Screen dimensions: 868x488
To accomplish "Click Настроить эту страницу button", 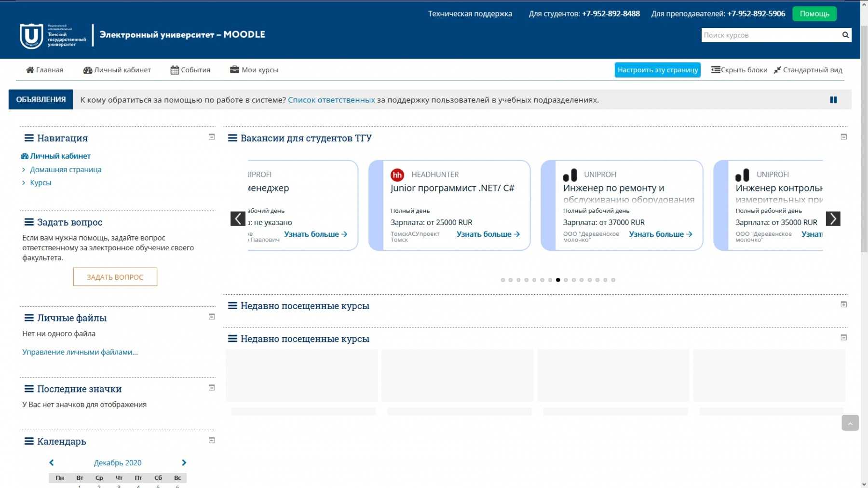I will (658, 70).
